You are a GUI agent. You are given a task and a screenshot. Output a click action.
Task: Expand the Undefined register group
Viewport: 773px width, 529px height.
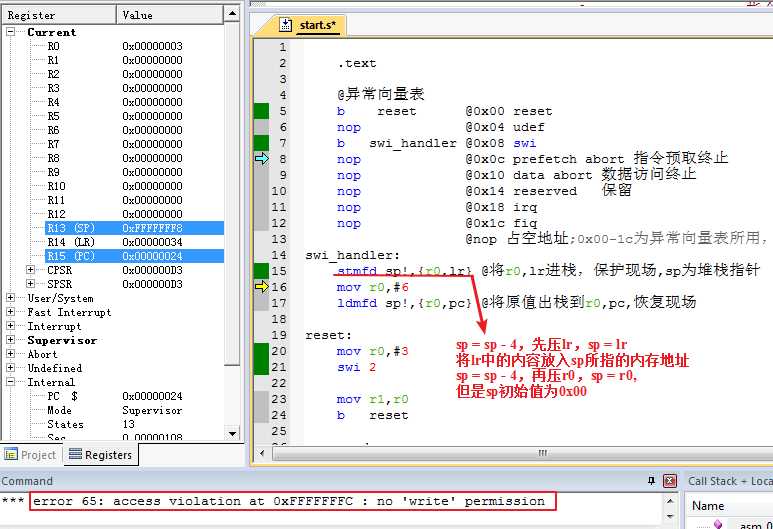10,367
